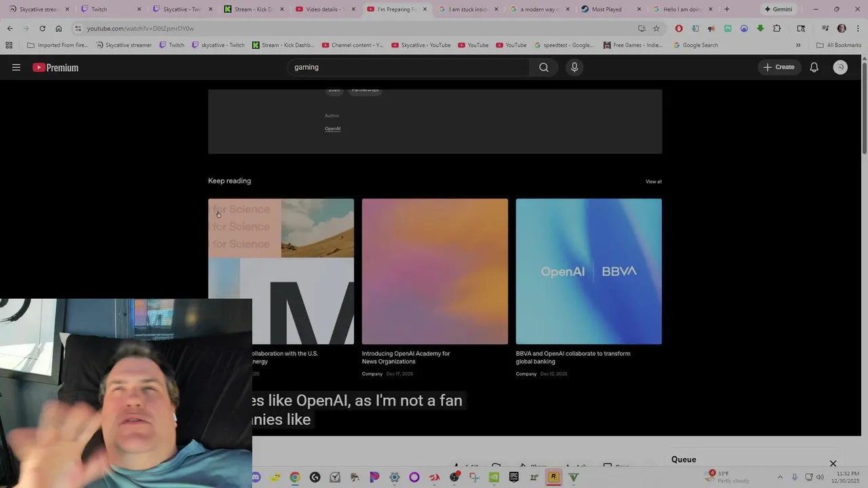This screenshot has height=488, width=868.
Task: Open a new browser tab
Action: (727, 9)
